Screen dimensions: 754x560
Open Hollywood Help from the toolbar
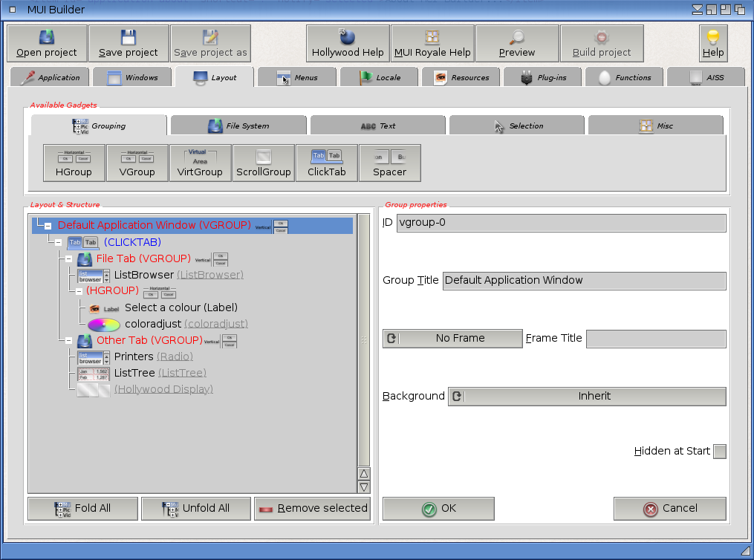[348, 43]
